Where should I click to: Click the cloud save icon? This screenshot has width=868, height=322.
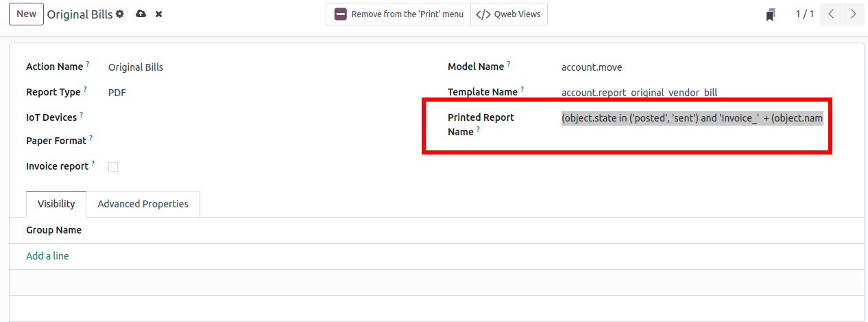pyautogui.click(x=141, y=14)
